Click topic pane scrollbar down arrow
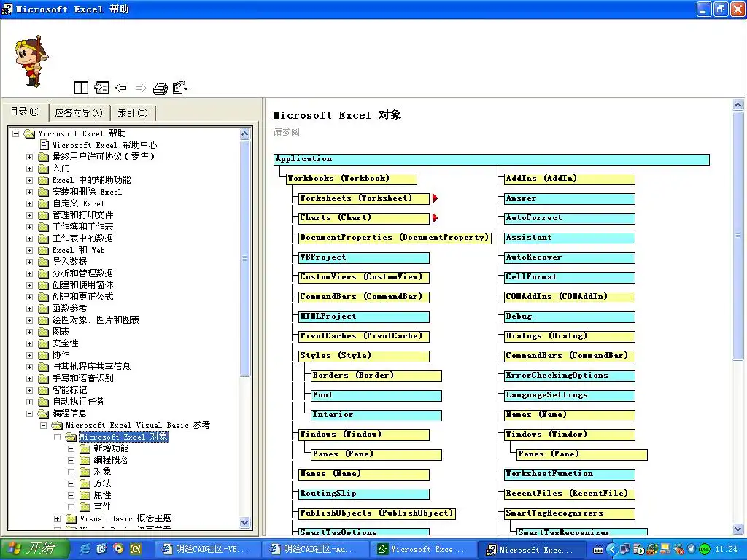Image resolution: width=747 pixels, height=560 pixels. (738, 529)
